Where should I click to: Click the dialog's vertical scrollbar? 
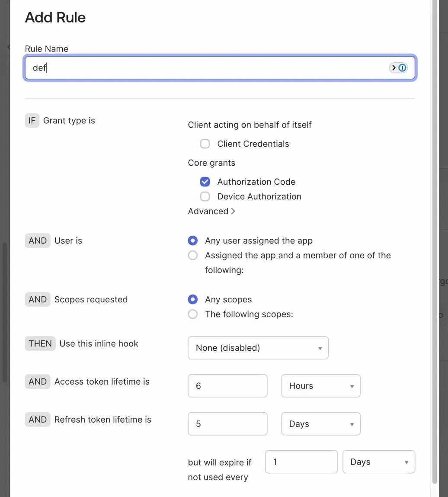click(435, 241)
